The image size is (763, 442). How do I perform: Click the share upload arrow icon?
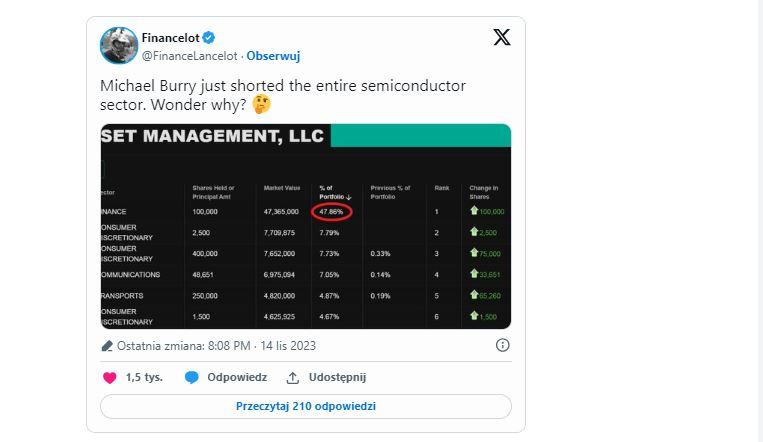coord(292,378)
